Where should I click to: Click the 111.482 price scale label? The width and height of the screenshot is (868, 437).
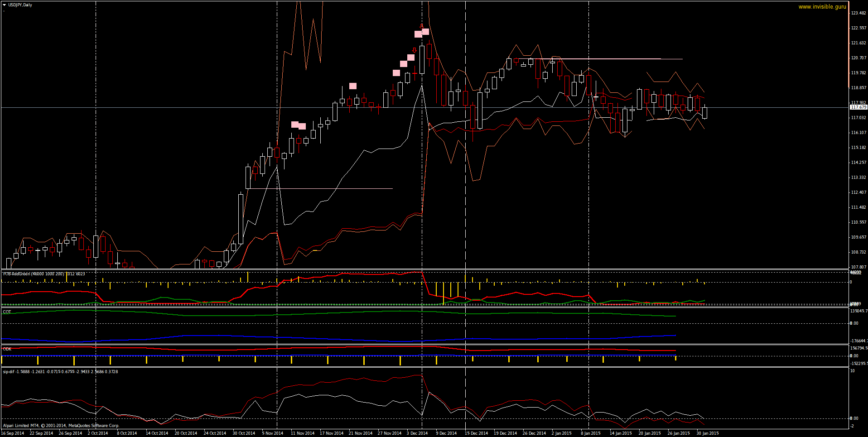(x=858, y=207)
